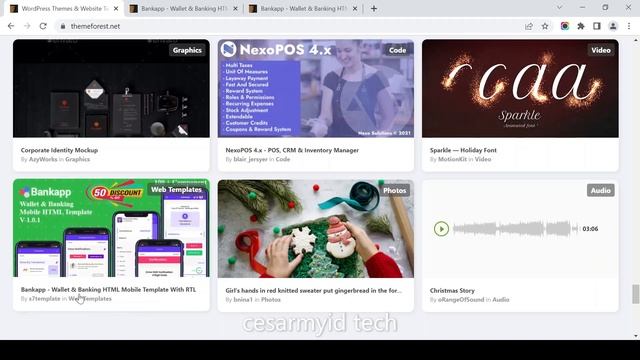Image resolution: width=640 pixels, height=360 pixels.
Task: Click the scrollbar up arrow
Action: (636, 40)
